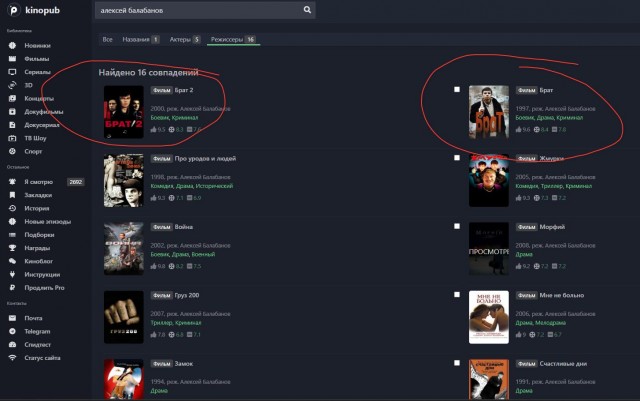Open the 3D section icon

pyautogui.click(x=12, y=85)
